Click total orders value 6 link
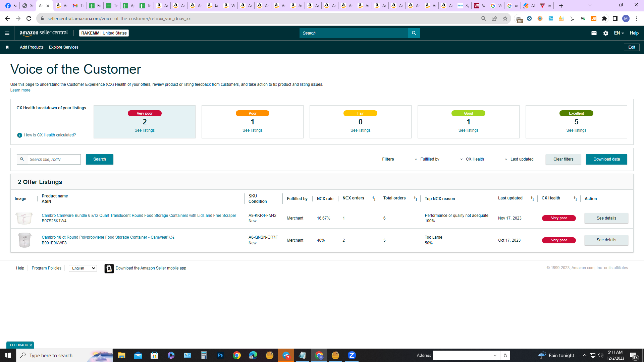The width and height of the screenshot is (644, 362). click(384, 218)
